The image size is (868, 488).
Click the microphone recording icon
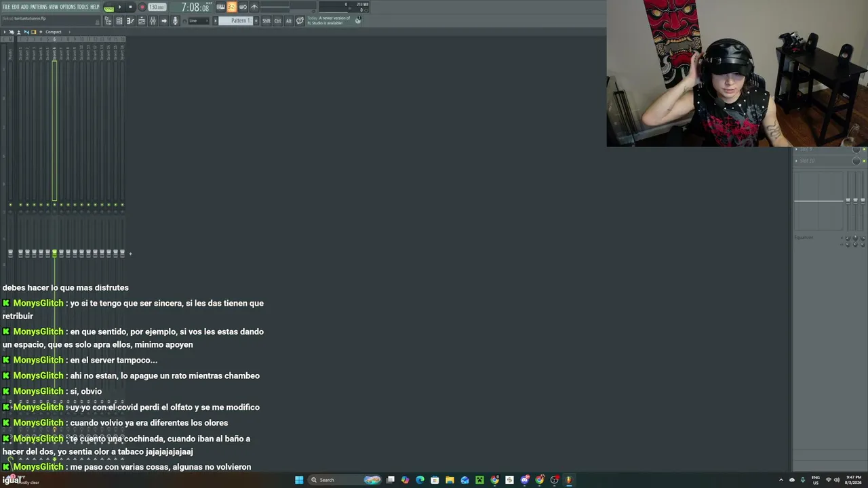175,21
